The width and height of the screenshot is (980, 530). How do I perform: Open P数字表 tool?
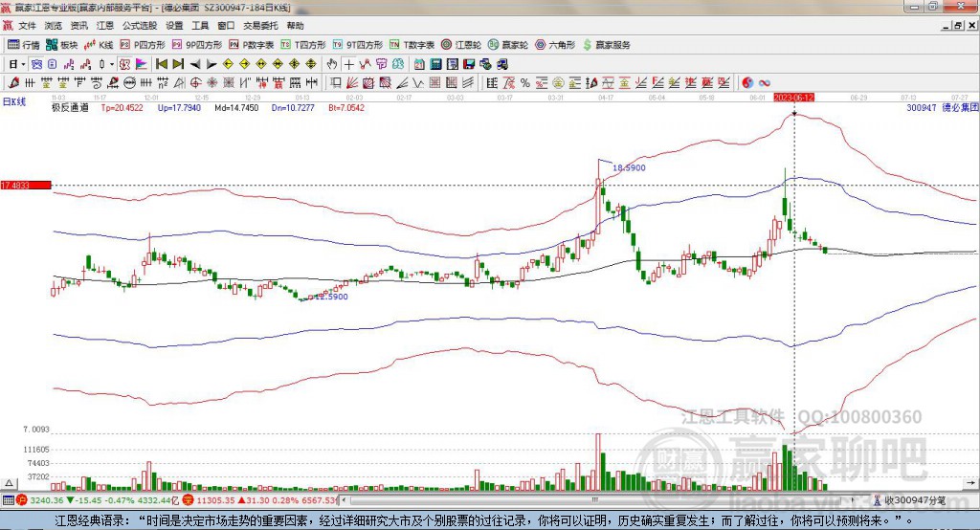(252, 45)
